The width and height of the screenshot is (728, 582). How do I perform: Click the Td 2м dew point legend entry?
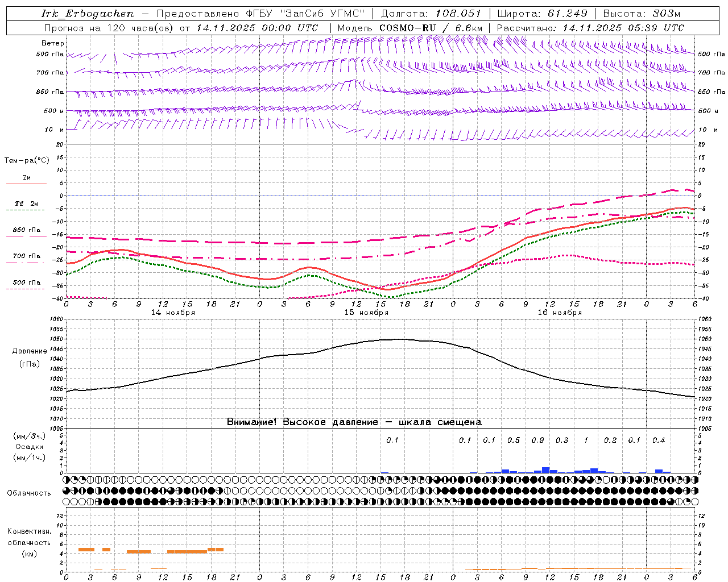tap(26, 203)
